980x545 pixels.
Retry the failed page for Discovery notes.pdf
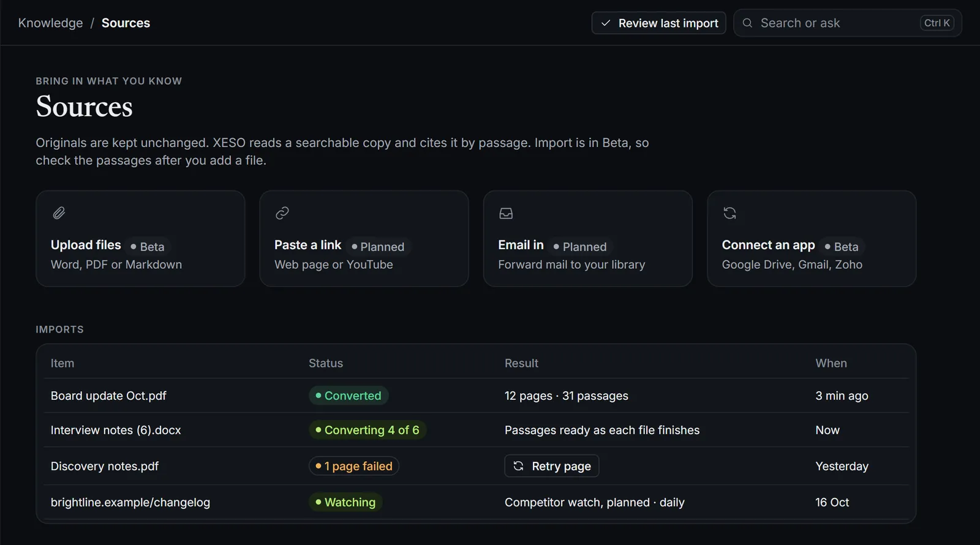pos(552,466)
